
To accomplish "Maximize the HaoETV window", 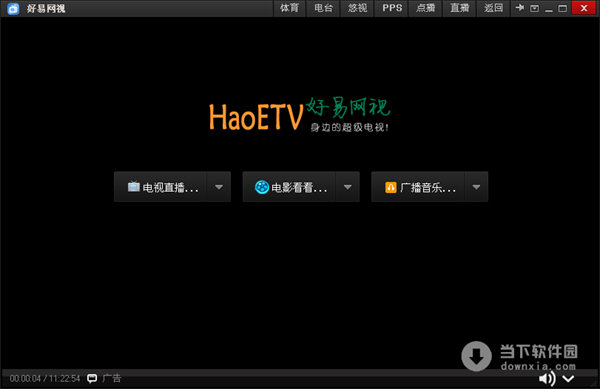I will pos(562,8).
